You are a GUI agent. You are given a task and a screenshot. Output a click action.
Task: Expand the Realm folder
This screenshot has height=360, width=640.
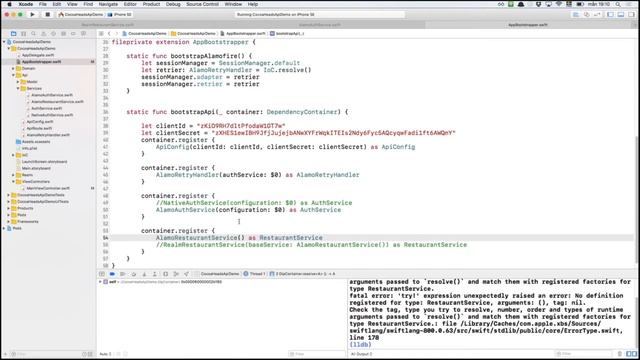(13, 175)
